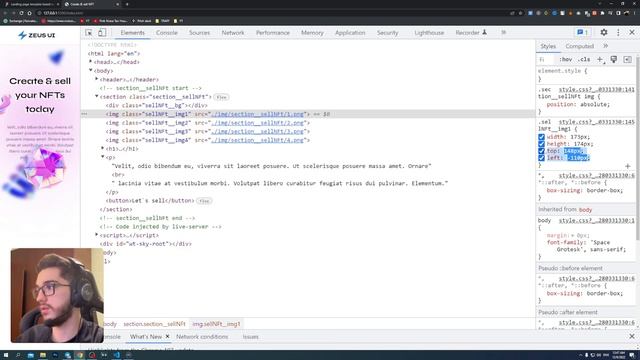Click the flex badge beside the button element
This screenshot has height=360, width=640.
coord(204,201)
